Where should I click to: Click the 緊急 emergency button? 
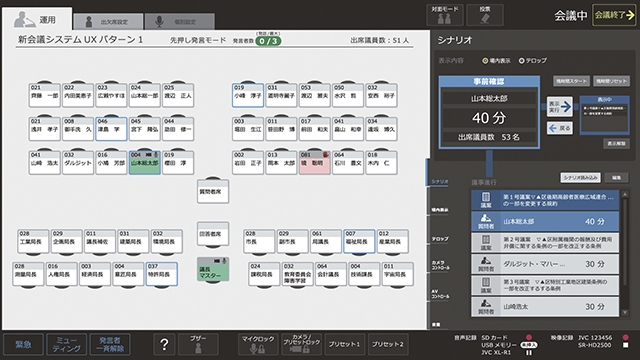point(23,344)
